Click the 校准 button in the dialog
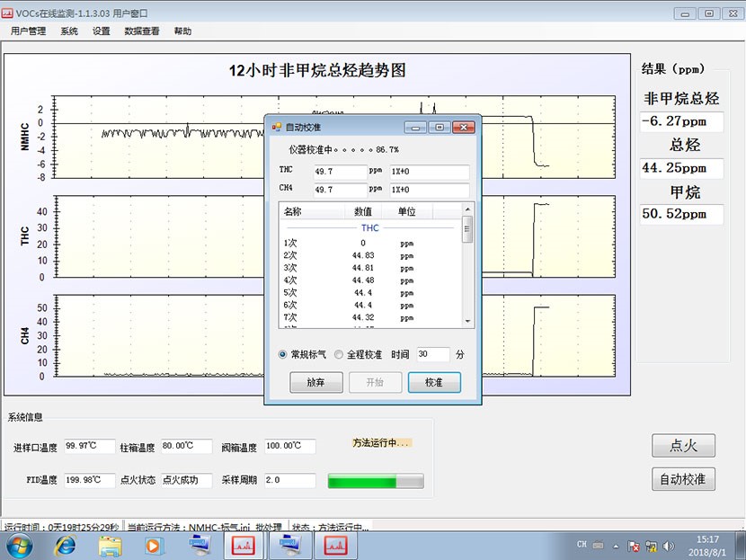The width and height of the screenshot is (746, 560). [x=434, y=382]
